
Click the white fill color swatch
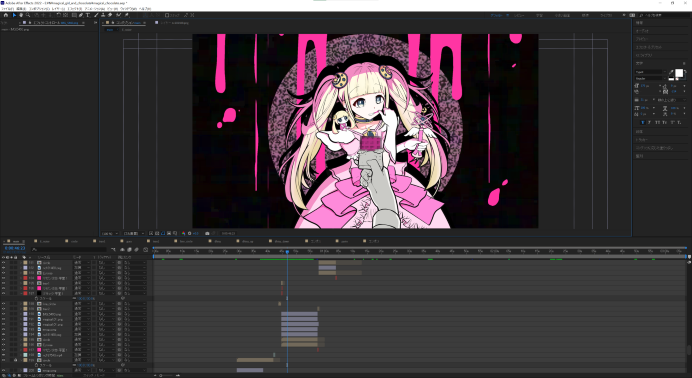[679, 73]
